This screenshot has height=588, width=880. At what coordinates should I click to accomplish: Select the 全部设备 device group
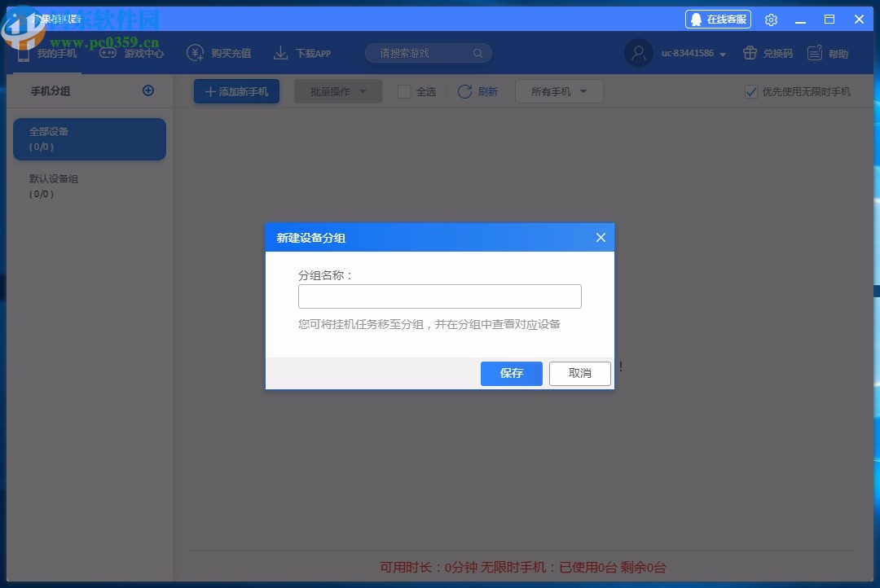pos(89,138)
